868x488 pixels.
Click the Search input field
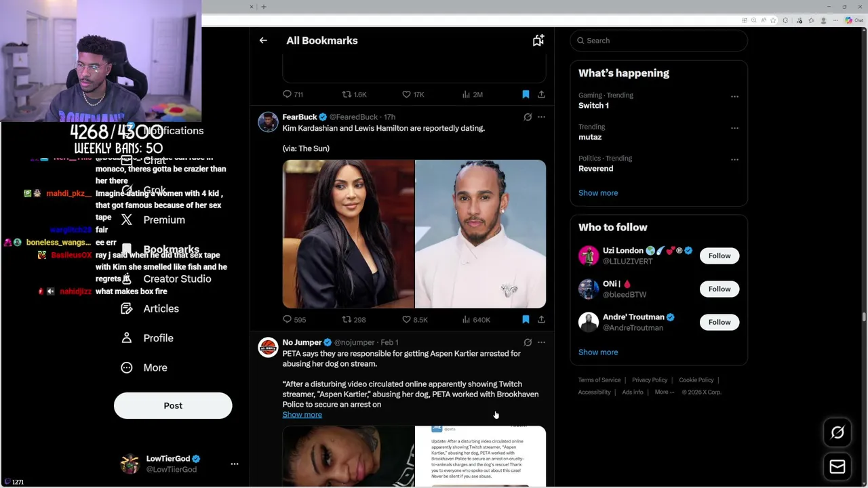coord(658,41)
